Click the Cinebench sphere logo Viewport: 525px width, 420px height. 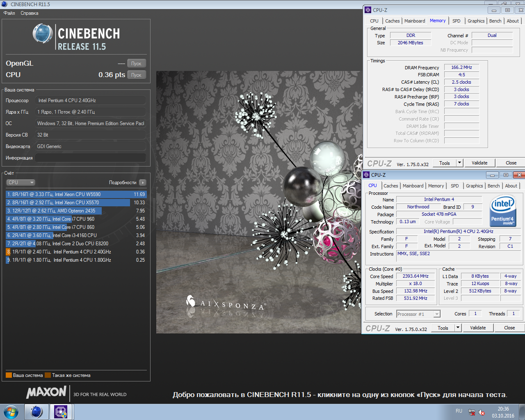point(43,34)
